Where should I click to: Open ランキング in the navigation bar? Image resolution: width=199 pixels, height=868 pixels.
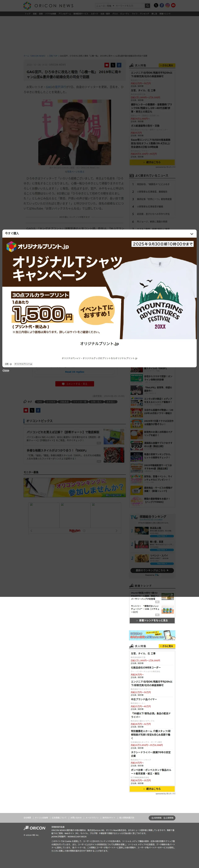click(x=144, y=14)
